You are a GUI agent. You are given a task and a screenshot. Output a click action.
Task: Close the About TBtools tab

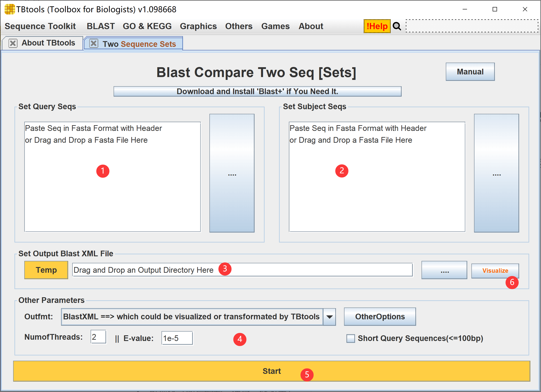(x=13, y=43)
